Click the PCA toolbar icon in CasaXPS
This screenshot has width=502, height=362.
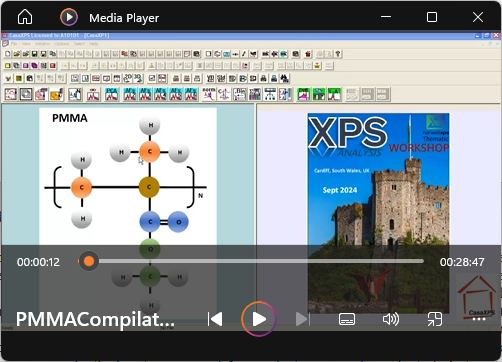point(111,94)
